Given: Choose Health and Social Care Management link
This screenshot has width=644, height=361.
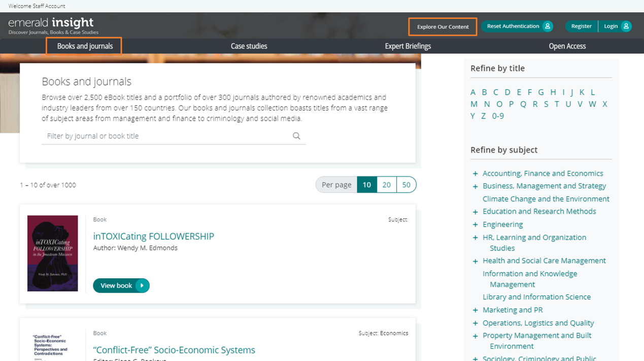Looking at the screenshot, I should tap(545, 261).
